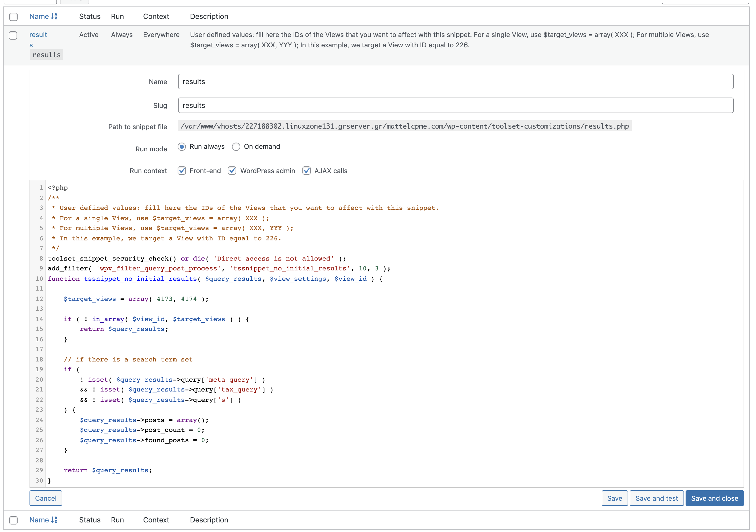Click the add_filter line in the code editor
Image resolution: width=756 pixels, height=532 pixels.
219,269
